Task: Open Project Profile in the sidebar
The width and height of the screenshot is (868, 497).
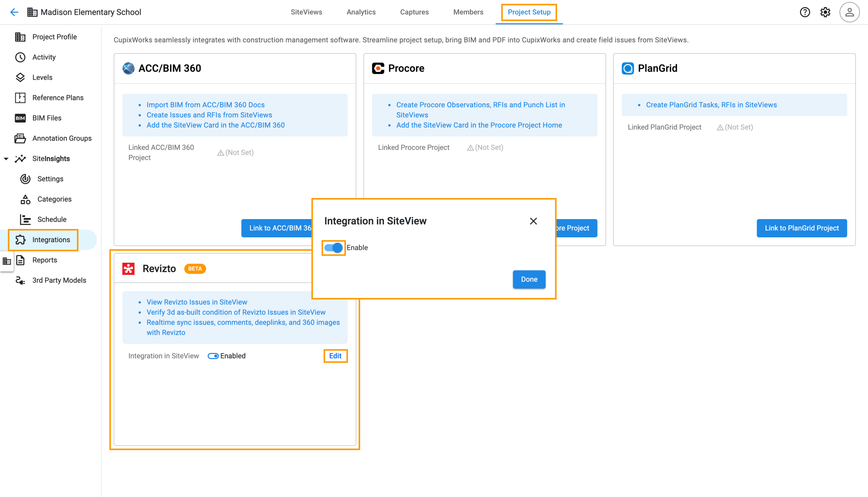Action: (x=54, y=37)
